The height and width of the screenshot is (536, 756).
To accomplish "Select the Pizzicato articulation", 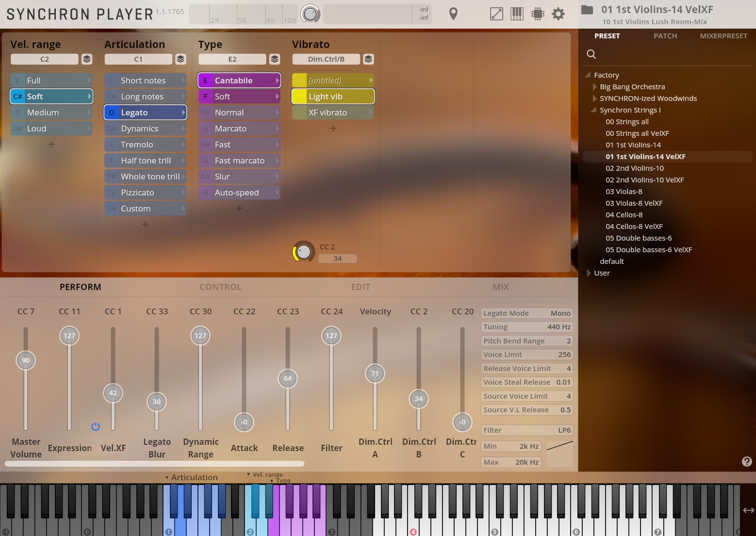I will click(146, 193).
